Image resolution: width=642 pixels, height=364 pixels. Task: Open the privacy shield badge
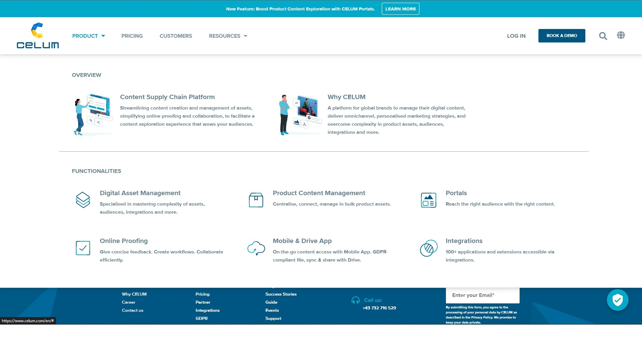617,300
